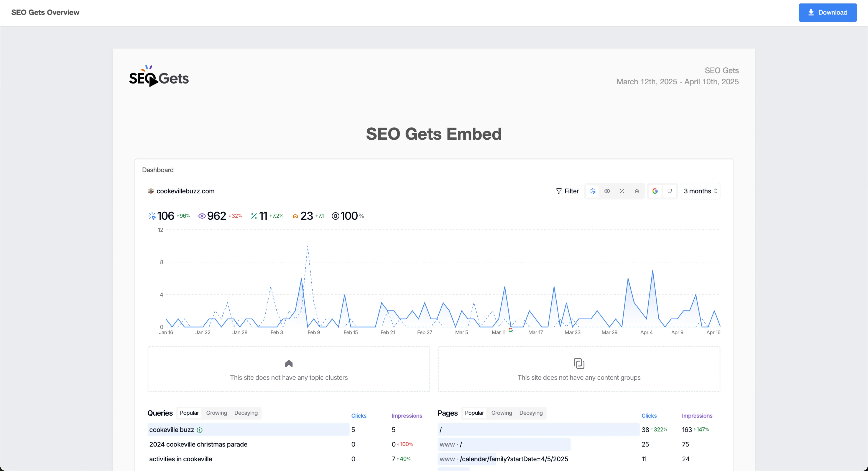Click the topic clusters placeholder icon

tap(289, 364)
